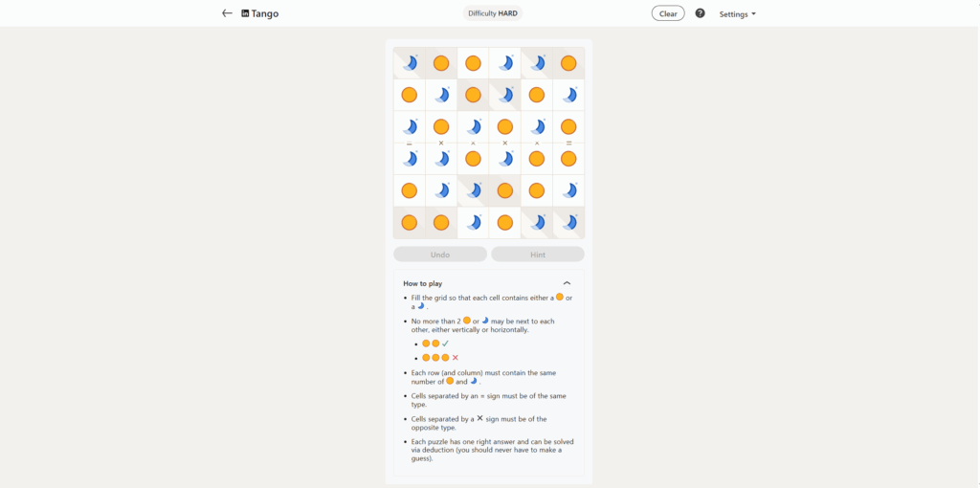Click the sun in the grid's top-right cell
The image size is (980, 488).
coord(568,63)
